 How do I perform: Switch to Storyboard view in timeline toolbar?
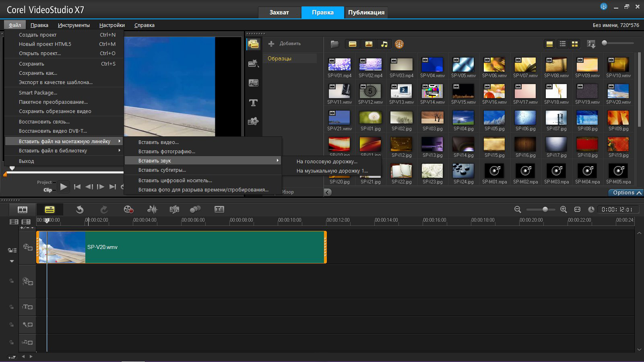[x=23, y=209]
